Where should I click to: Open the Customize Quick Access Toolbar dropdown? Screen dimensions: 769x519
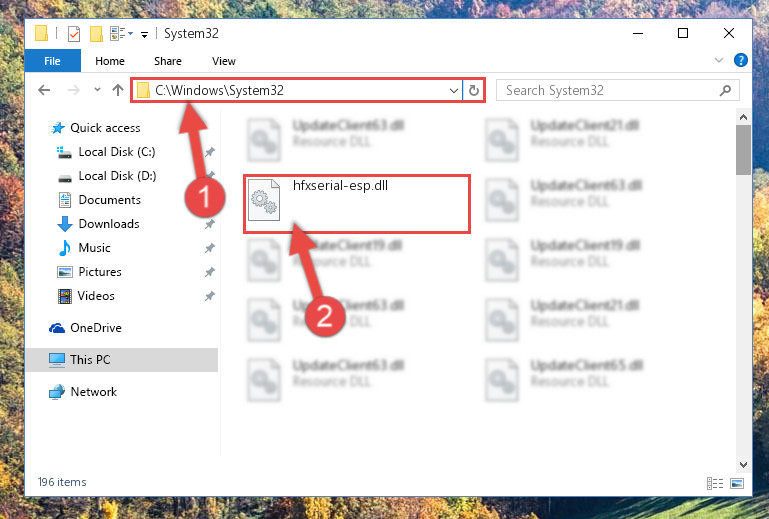(144, 34)
